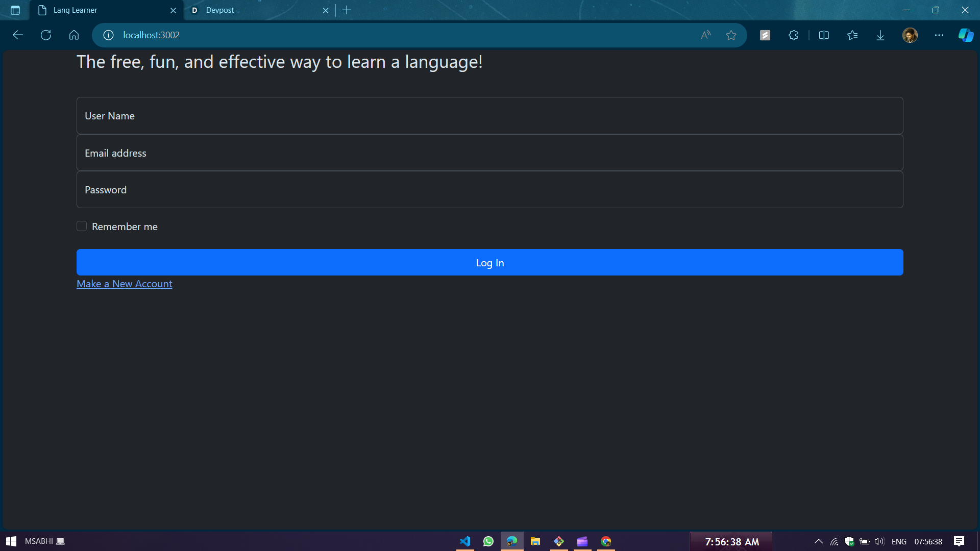Toggle the Split screen icon
The image size is (980, 551).
[824, 35]
